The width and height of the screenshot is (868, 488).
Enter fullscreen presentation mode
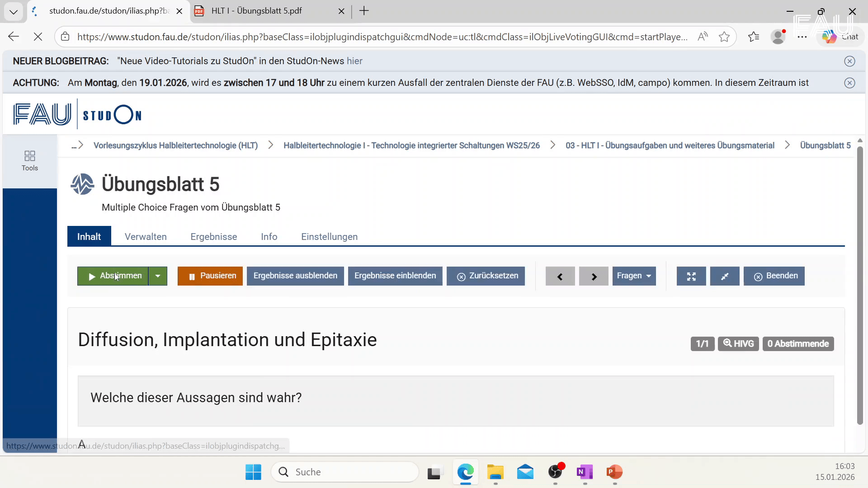tap(691, 276)
